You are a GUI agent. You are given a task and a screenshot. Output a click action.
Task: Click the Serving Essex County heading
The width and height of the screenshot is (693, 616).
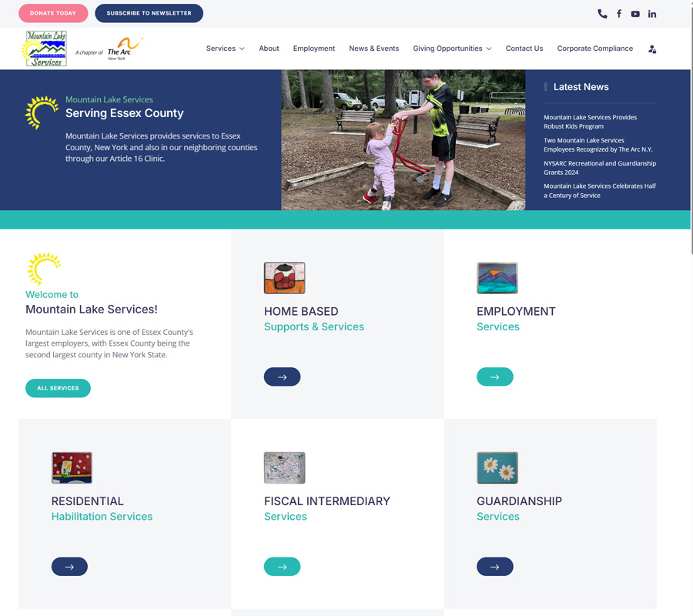point(124,113)
